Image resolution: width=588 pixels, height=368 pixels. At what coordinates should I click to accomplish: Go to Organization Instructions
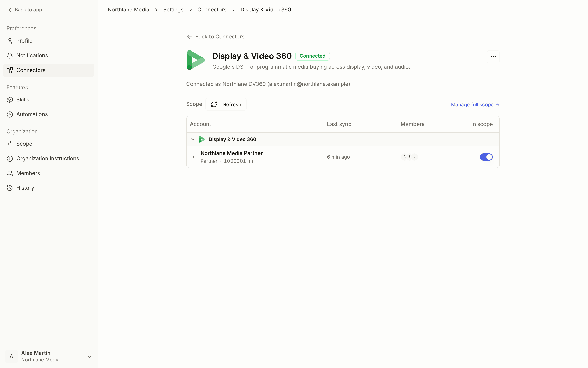[x=49, y=159]
